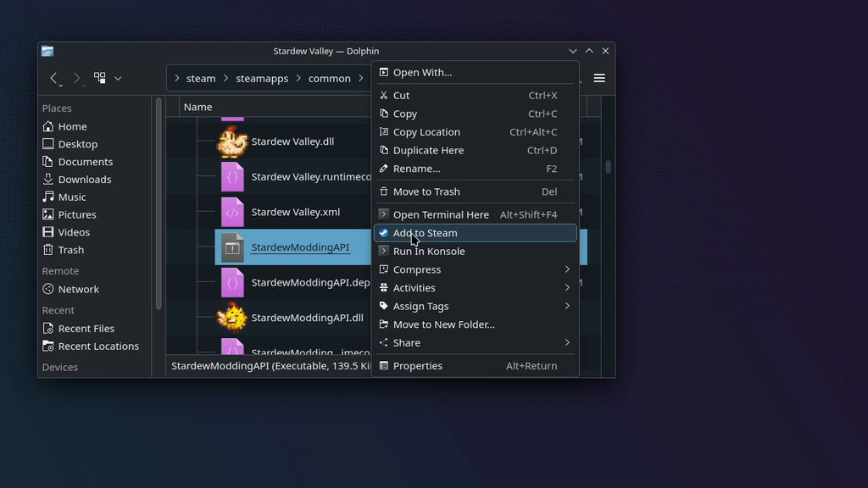Expand the Assign Tags submenu
Viewport: 868px width, 488px height.
tap(475, 306)
